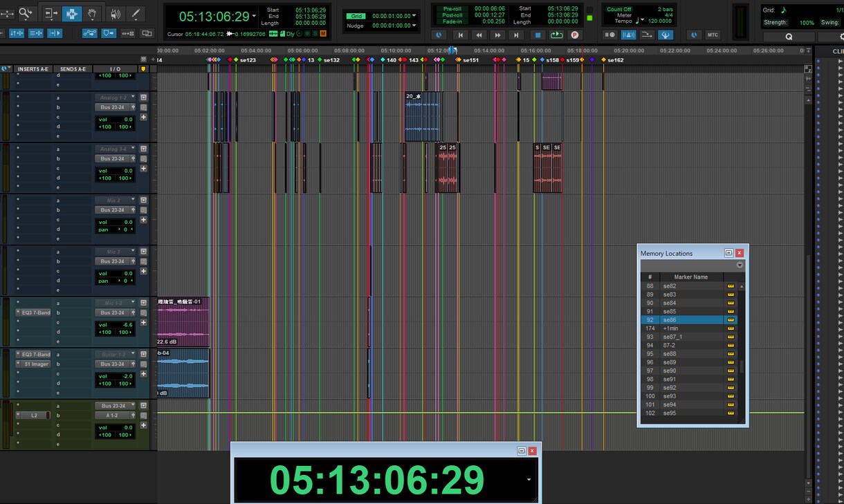Choose the Grabber hand tool
Viewport: 844px width, 504px height.
[93, 13]
